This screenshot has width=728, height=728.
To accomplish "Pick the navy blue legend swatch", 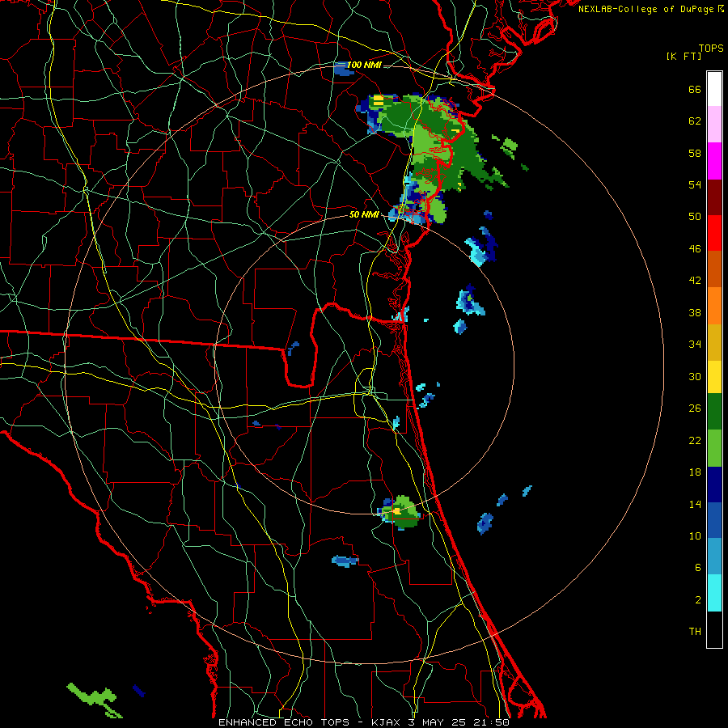I will click(x=714, y=485).
